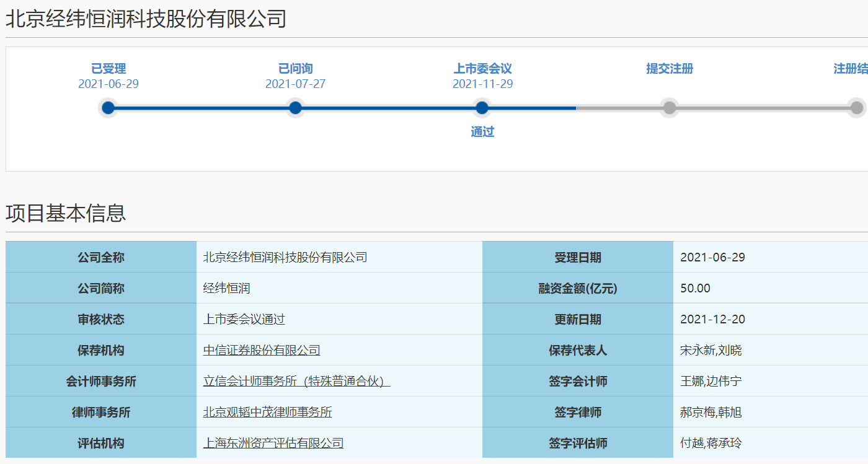Click the 已问询 stage progress dot
The height and width of the screenshot is (464, 868).
pyautogui.click(x=295, y=108)
